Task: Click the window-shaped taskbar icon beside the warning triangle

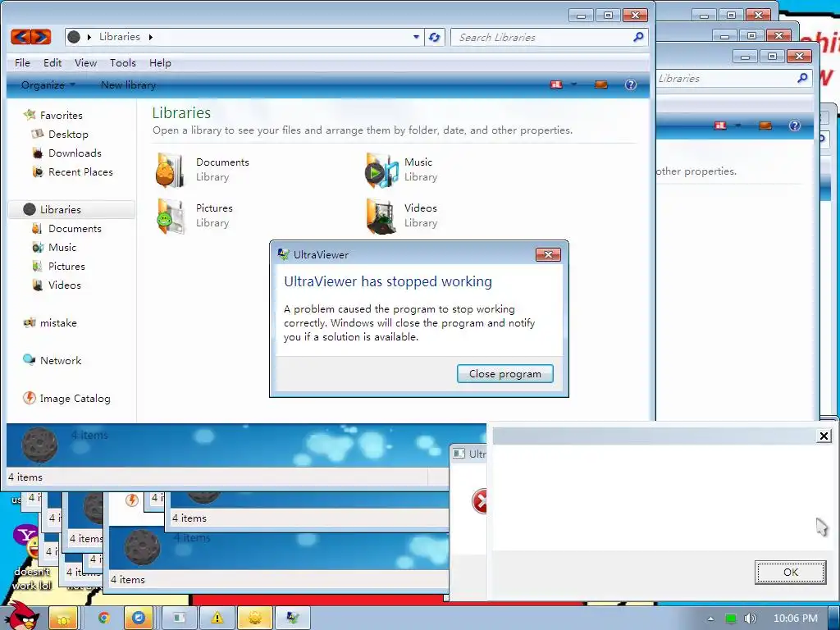Action: [180, 619]
